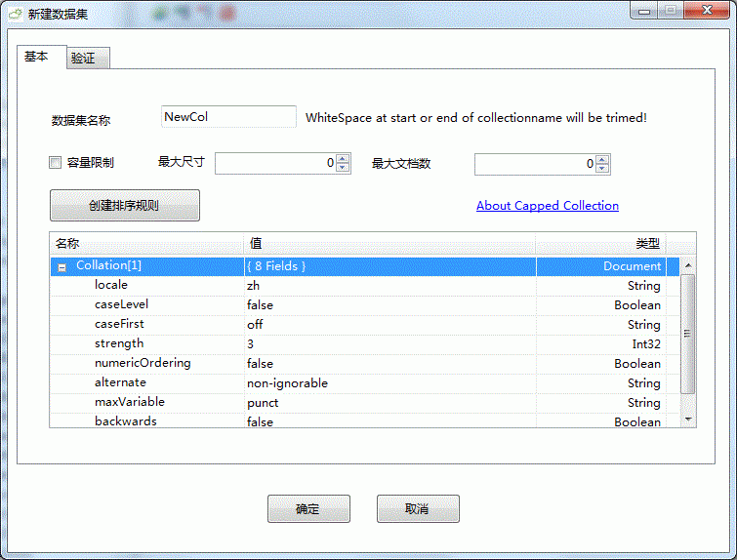Select the Collation[1] row

click(365, 266)
